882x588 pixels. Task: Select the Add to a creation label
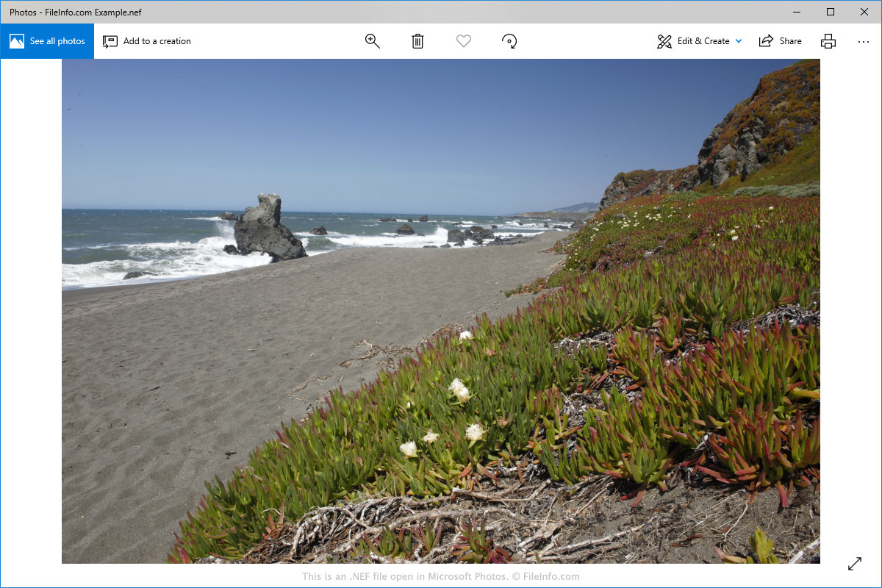click(x=157, y=41)
